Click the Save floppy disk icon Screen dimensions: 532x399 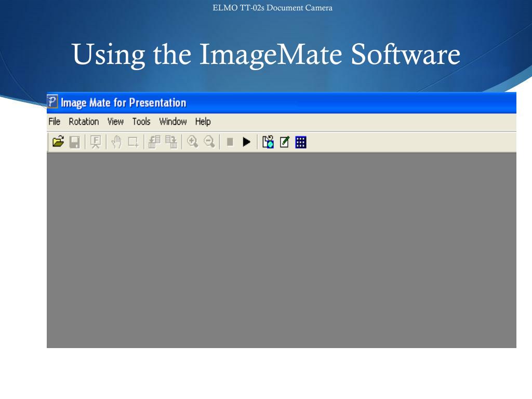click(75, 142)
